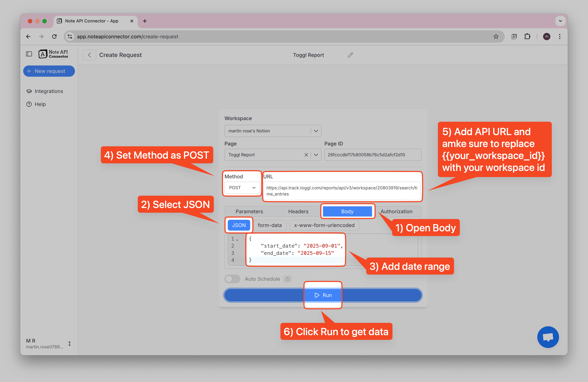Viewport: 588px width, 382px height.
Task: Reload the page in browser
Action: coord(54,37)
